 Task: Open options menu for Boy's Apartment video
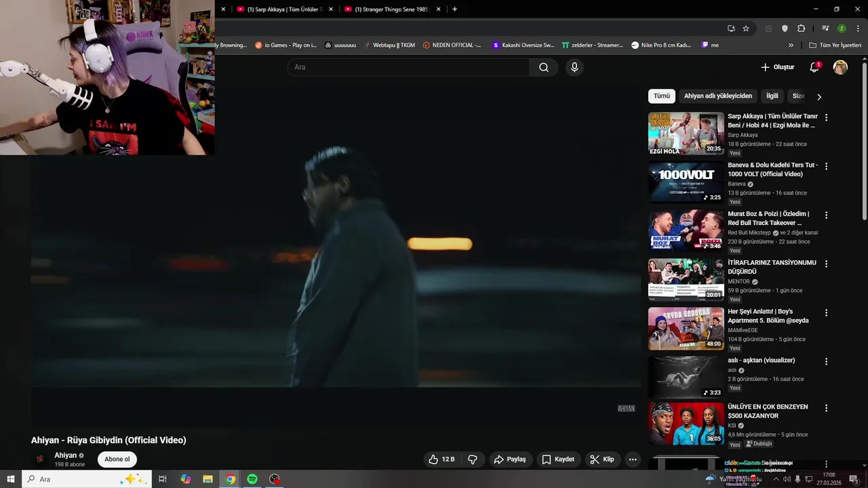[826, 312]
